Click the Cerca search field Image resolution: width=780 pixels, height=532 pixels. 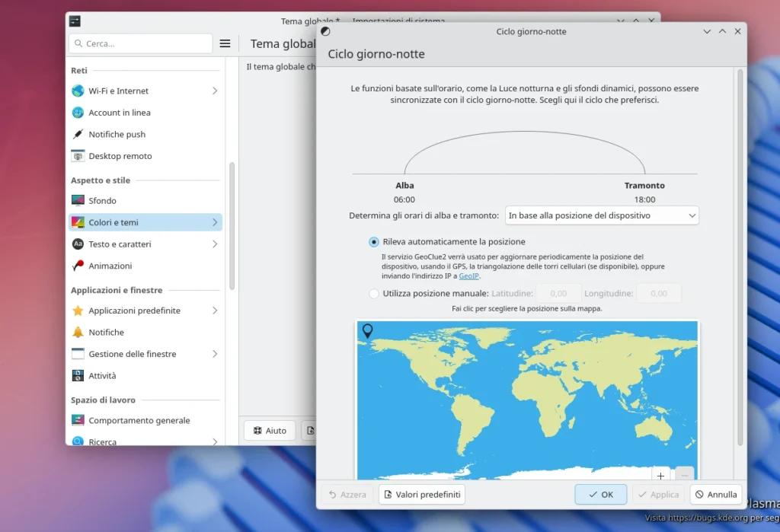(x=140, y=43)
